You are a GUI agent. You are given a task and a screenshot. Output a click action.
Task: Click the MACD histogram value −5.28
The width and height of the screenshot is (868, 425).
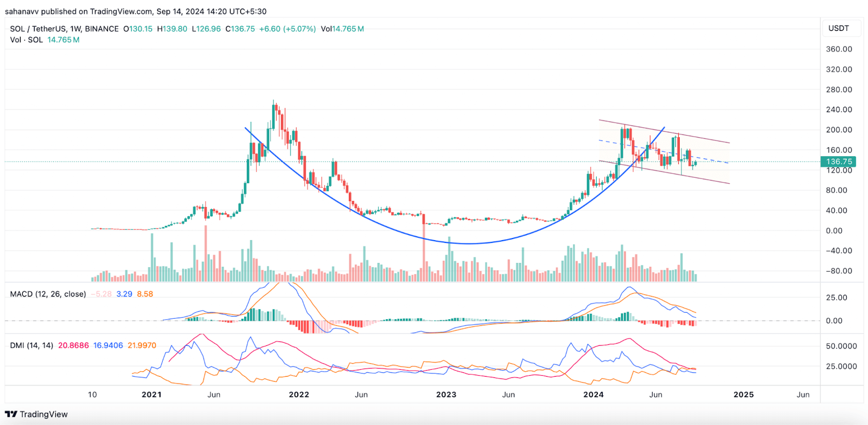[x=101, y=294]
